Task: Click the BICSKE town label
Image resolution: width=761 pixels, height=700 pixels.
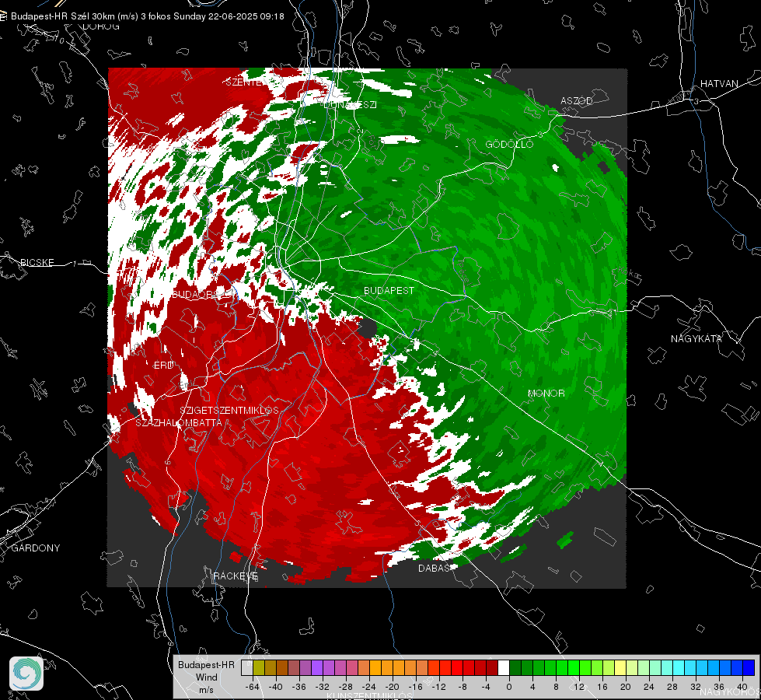Action: [x=37, y=262]
